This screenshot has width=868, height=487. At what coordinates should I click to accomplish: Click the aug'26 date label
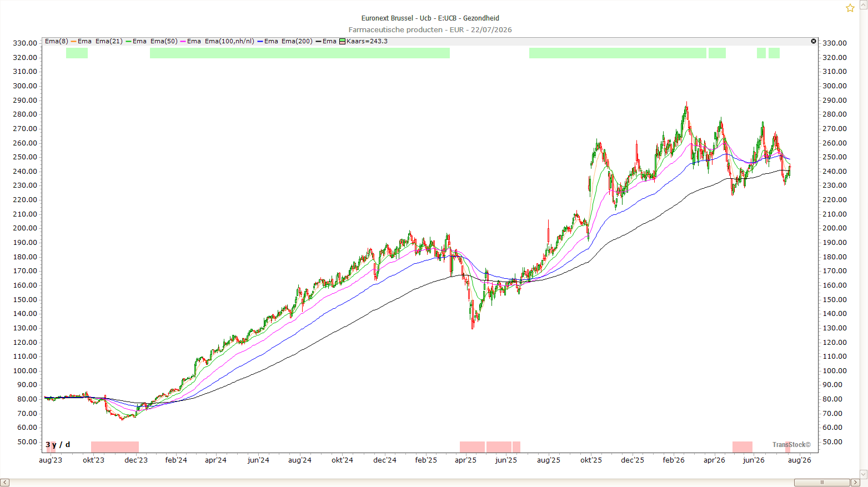coord(799,460)
